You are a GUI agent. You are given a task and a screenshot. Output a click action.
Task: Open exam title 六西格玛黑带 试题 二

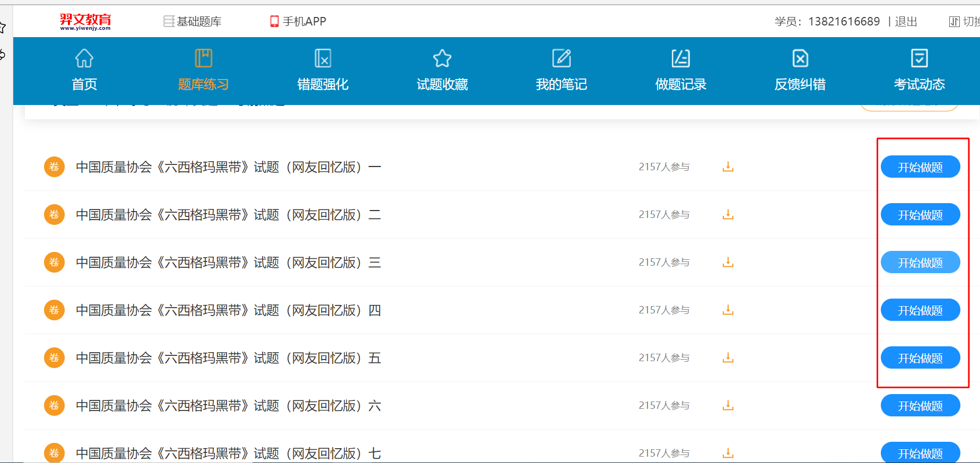[228, 215]
